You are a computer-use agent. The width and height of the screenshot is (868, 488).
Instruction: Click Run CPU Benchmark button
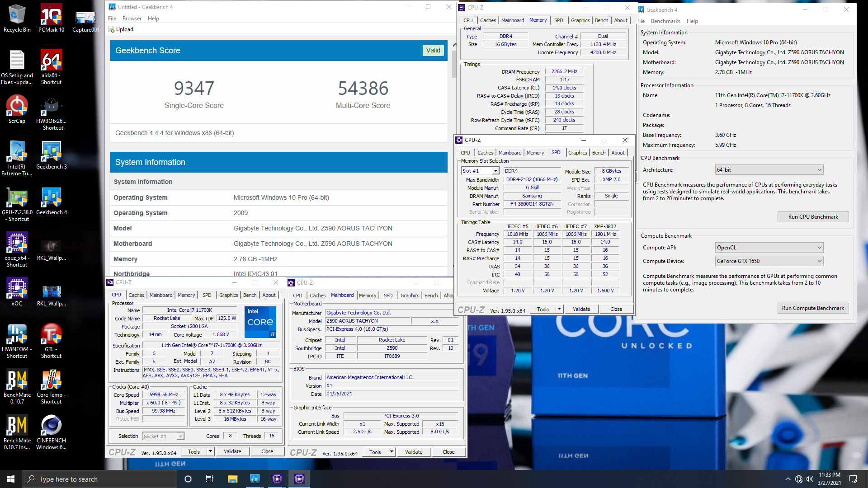coord(813,217)
